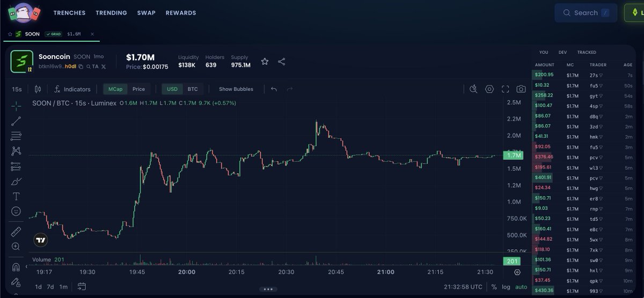Viewport: 644px width, 298px height.
Task: Switch to the DEV trades tab
Action: click(x=562, y=53)
